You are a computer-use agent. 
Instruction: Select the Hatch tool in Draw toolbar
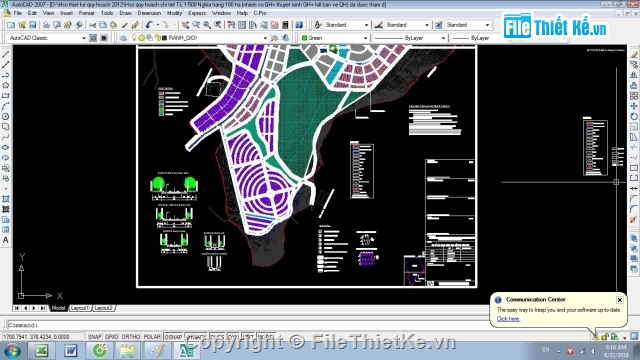(6, 199)
